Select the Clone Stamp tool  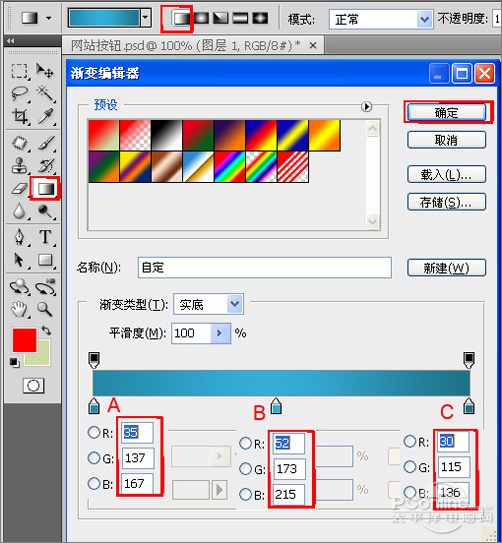tap(19, 166)
